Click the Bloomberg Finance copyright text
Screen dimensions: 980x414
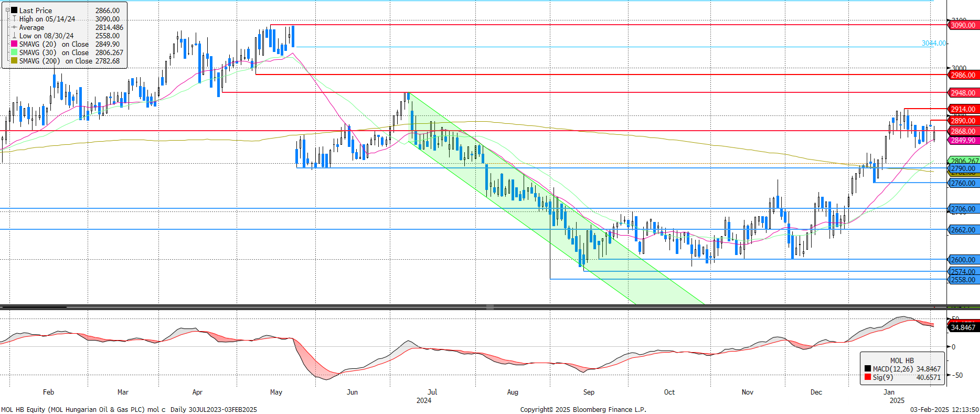583,409
